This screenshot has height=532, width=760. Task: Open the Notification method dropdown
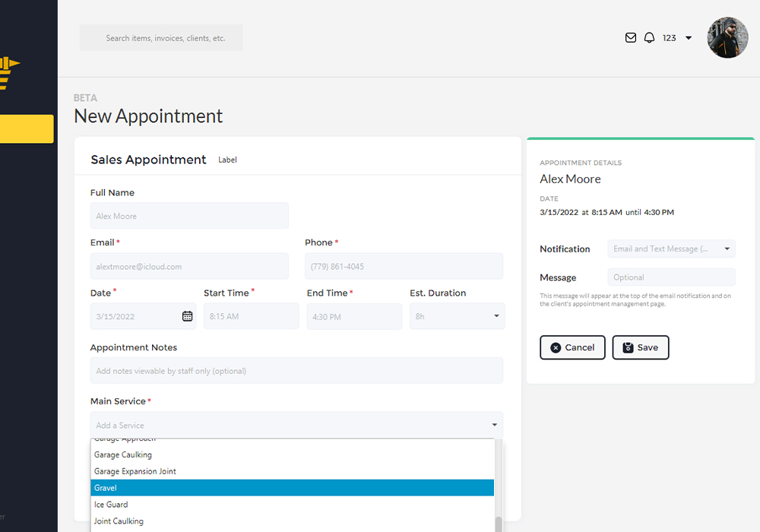click(x=671, y=249)
